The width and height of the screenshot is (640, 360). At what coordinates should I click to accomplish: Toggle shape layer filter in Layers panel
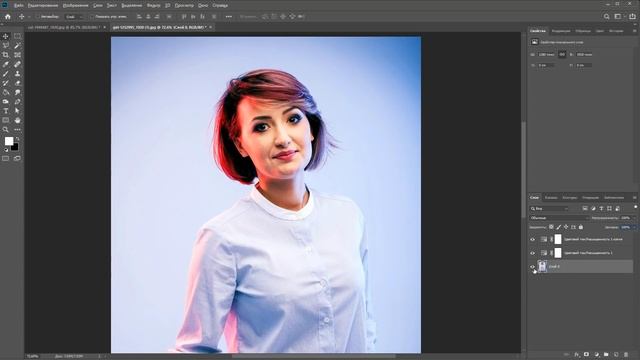(609, 209)
